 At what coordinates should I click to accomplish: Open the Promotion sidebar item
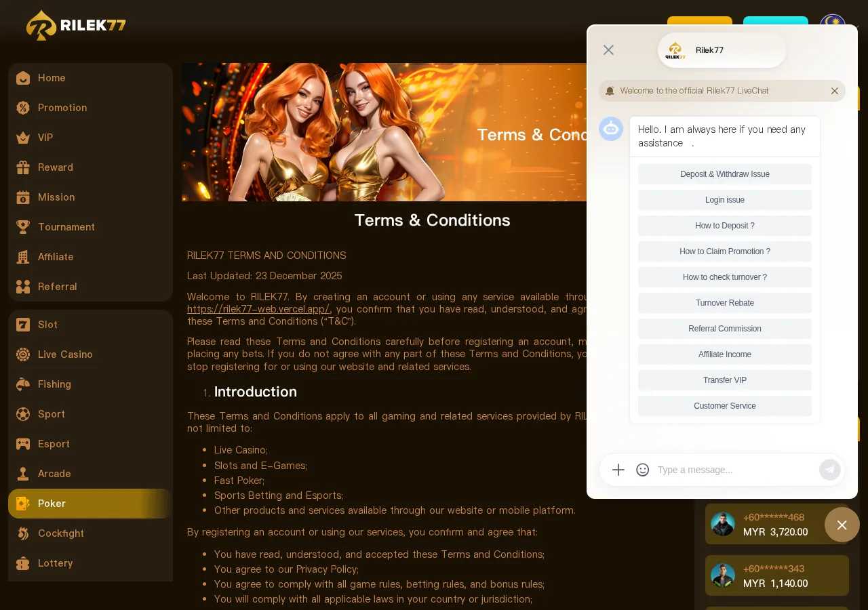[x=90, y=108]
